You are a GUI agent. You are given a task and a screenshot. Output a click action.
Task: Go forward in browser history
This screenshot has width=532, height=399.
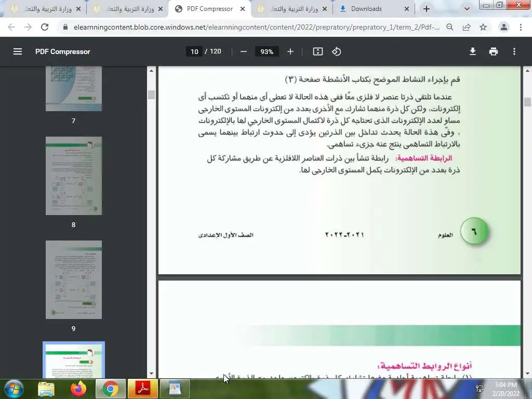coord(28,27)
